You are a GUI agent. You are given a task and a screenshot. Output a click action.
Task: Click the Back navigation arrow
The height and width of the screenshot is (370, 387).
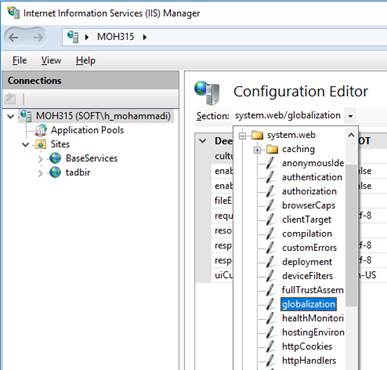pyautogui.click(x=14, y=37)
